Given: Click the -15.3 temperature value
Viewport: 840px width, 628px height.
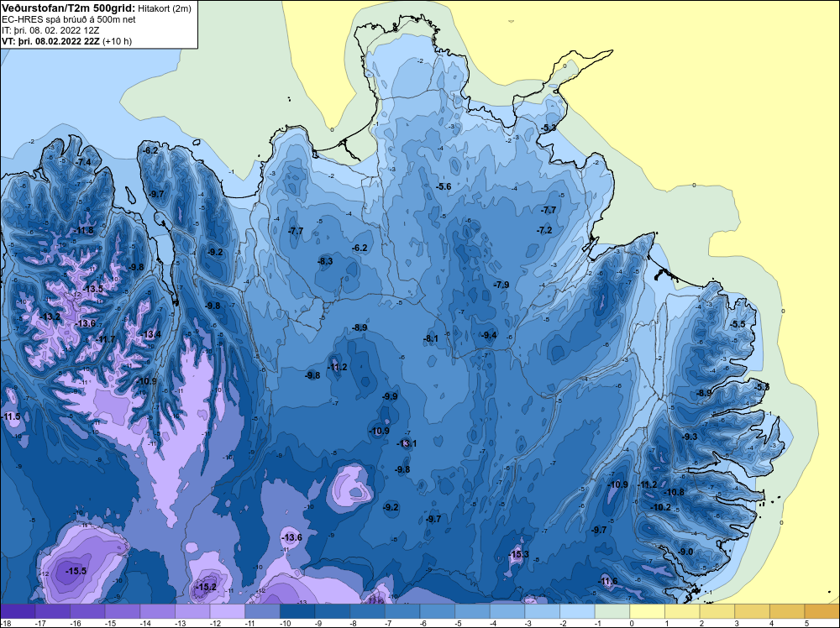Looking at the screenshot, I should 518,555.
